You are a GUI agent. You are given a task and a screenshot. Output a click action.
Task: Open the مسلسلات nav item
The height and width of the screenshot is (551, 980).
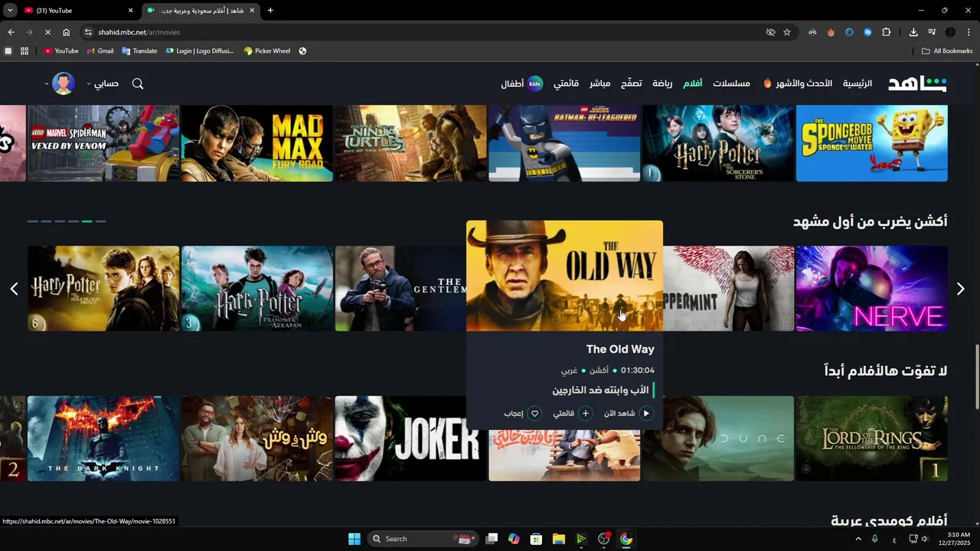click(731, 83)
